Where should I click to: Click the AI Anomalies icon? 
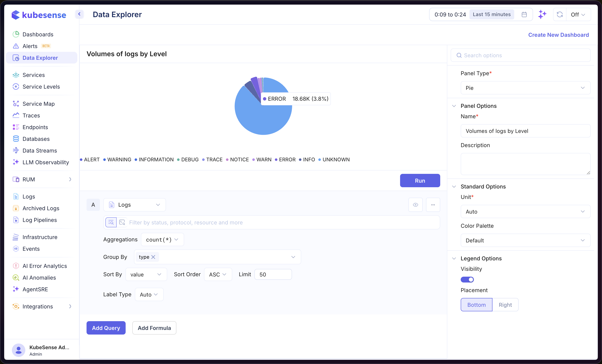pos(16,277)
